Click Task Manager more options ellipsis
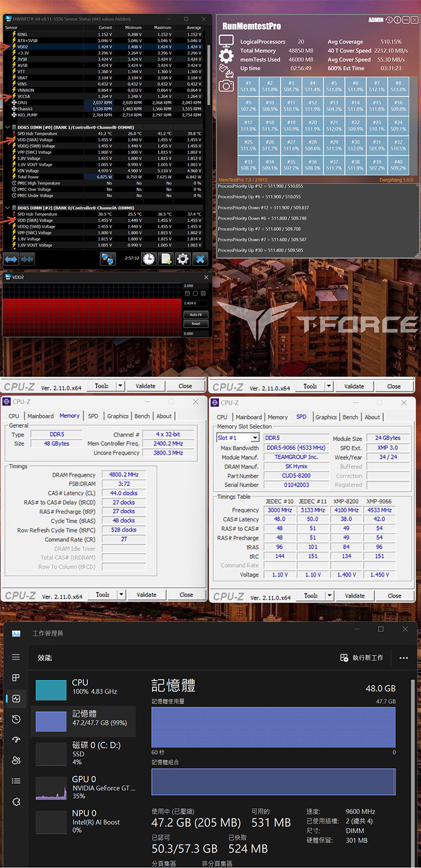Screen dimensions: 421x868 click(403, 658)
